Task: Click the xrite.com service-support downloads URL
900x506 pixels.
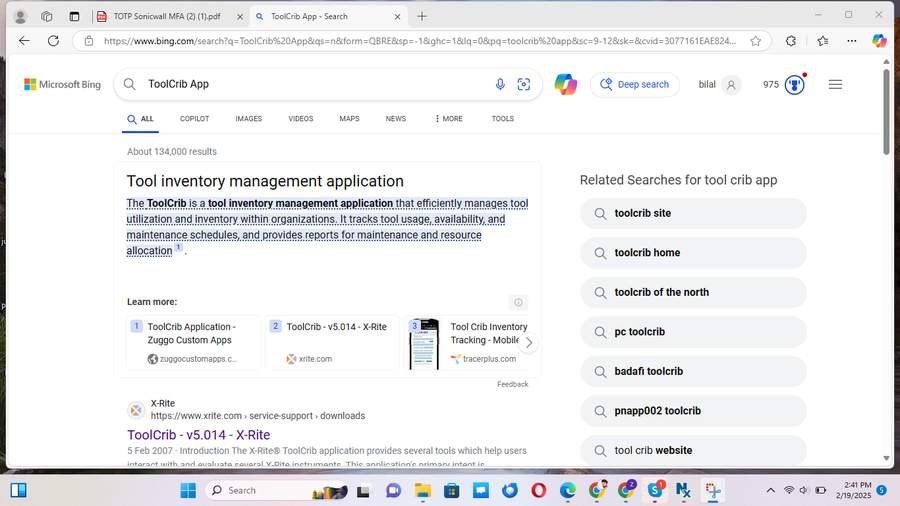Action: pos(258,416)
